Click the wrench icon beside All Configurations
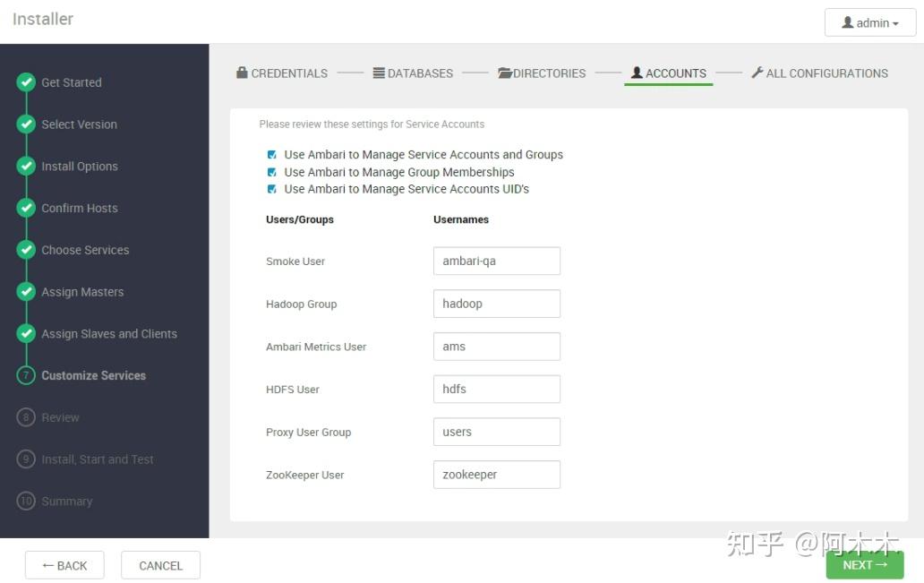Viewport: 924px width, 583px height. click(757, 73)
